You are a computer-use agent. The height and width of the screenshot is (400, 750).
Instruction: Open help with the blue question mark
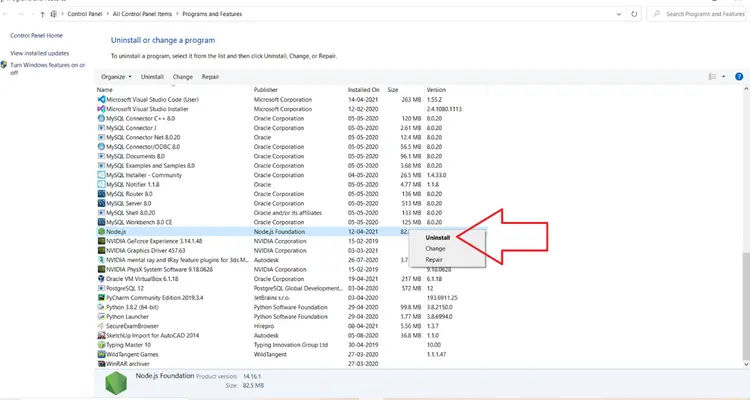pos(739,77)
